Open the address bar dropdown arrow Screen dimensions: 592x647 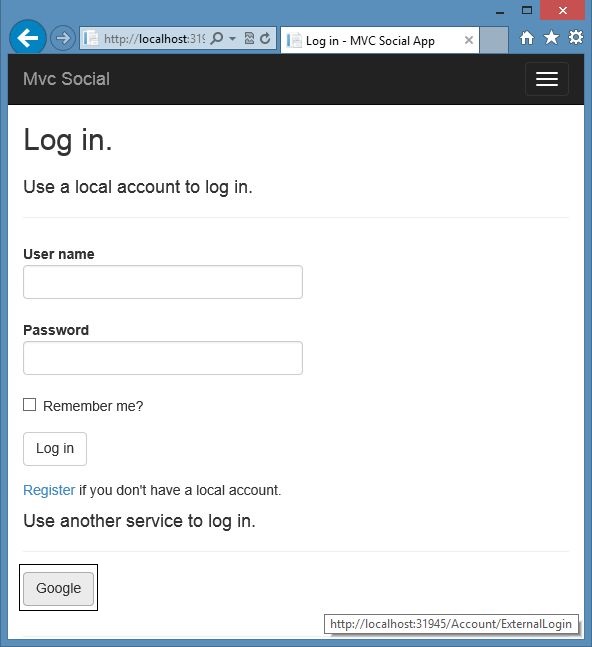[232, 39]
